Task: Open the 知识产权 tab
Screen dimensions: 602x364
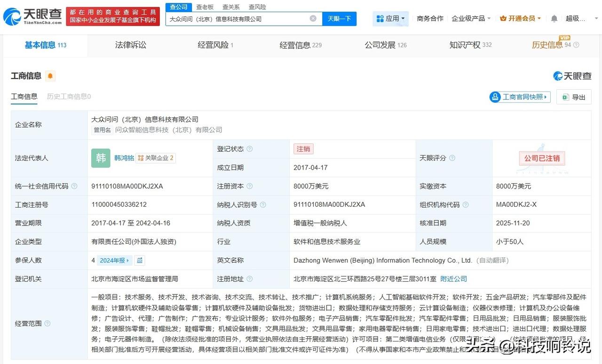Action: pos(470,45)
